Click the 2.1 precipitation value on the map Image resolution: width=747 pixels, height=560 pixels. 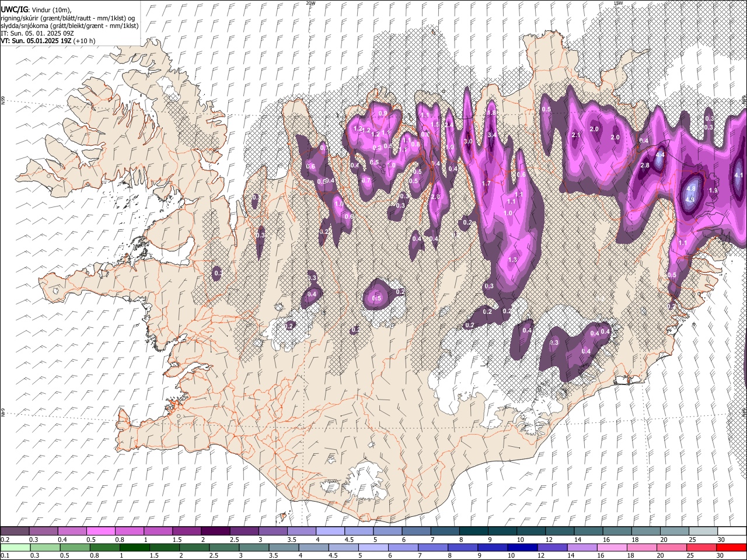pos(576,135)
